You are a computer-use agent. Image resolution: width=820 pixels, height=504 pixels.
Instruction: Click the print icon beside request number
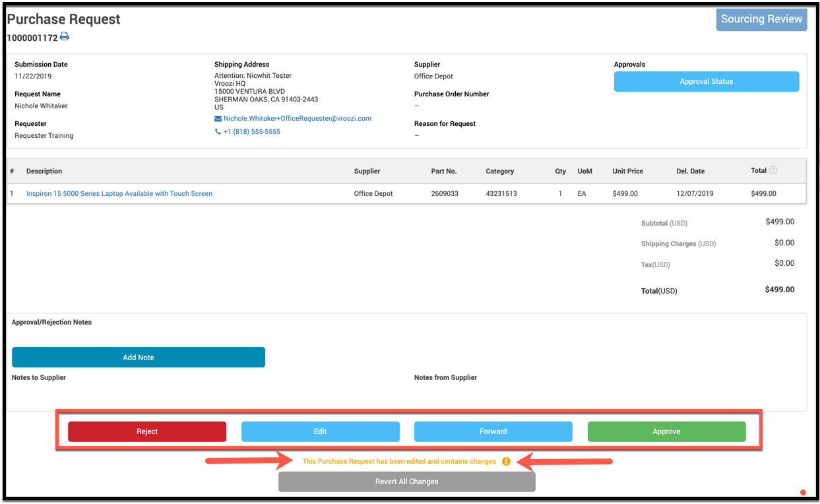pyautogui.click(x=65, y=37)
